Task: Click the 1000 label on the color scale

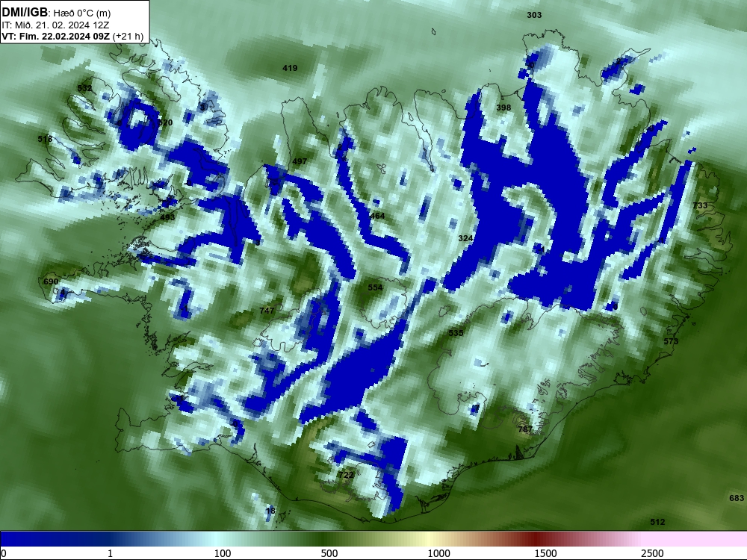Action: coord(438,553)
